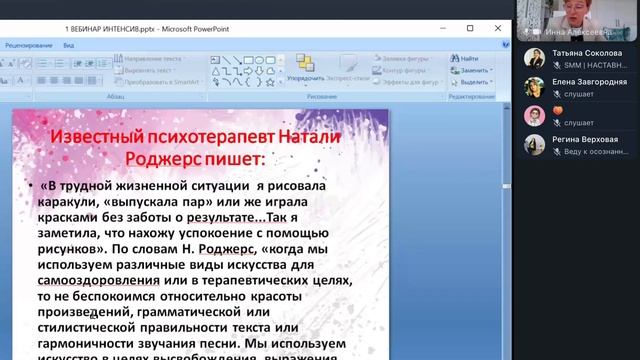This screenshot has width=640, height=360.
Task: Select the elbow connector shape
Action: [226, 71]
